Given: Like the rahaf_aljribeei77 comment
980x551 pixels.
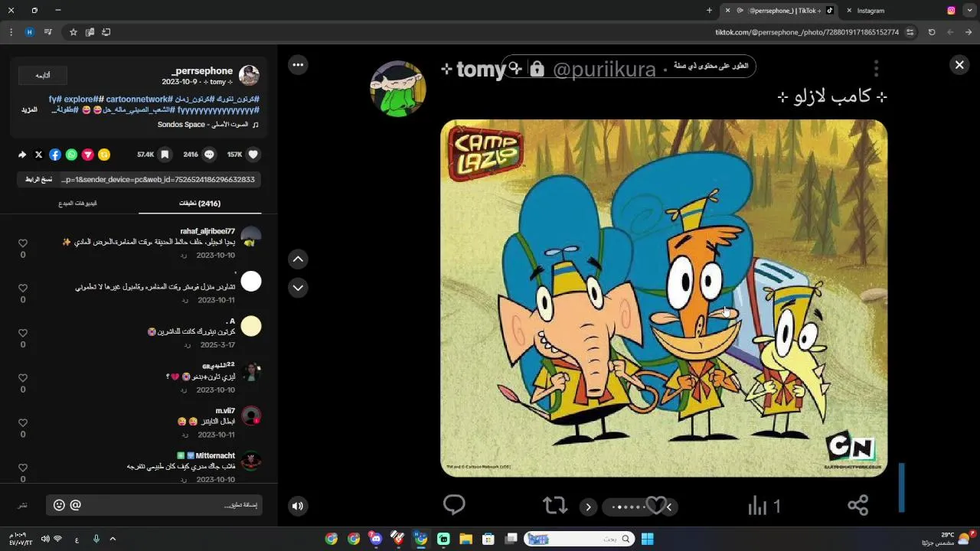Looking at the screenshot, I should 23,243.
